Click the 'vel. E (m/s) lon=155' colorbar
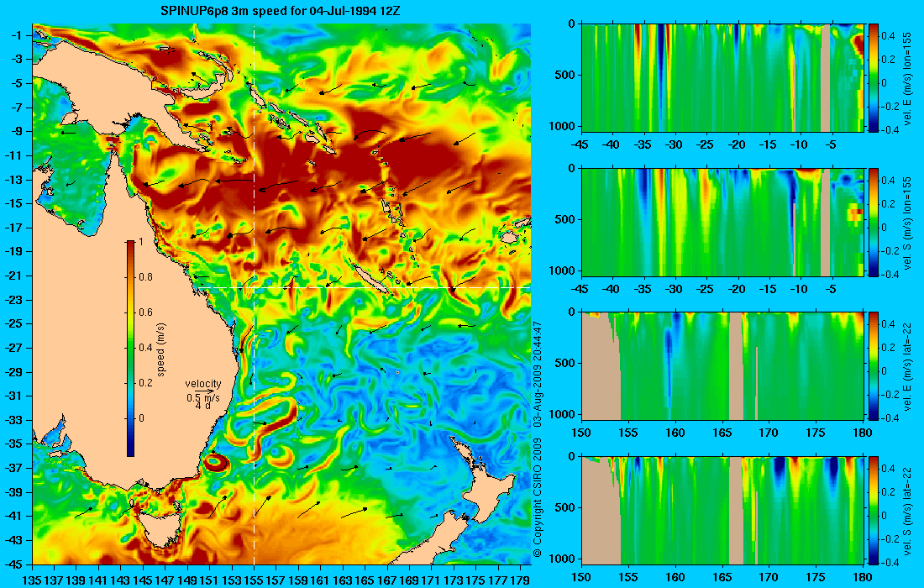This screenshot has height=588, width=924. [874, 78]
